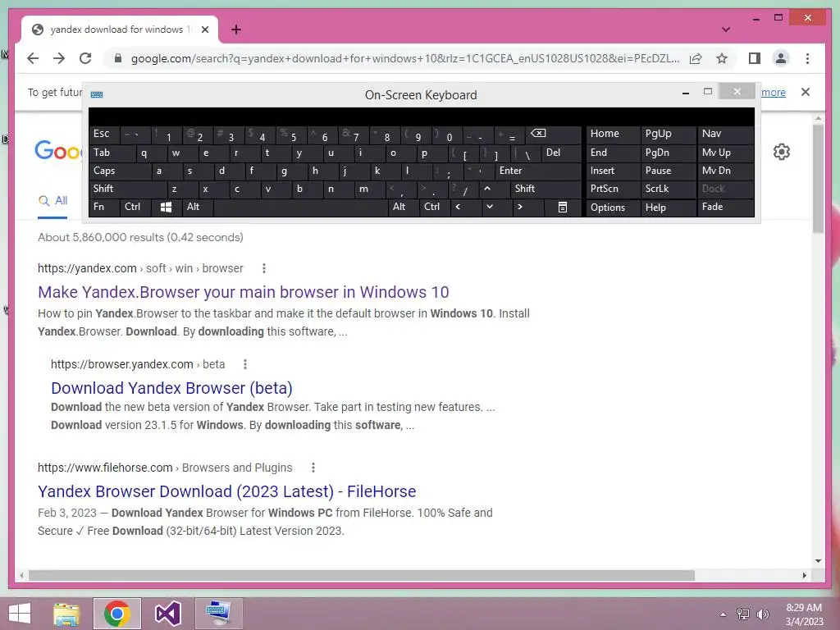Click the Nav key on keyboard

[725, 134]
